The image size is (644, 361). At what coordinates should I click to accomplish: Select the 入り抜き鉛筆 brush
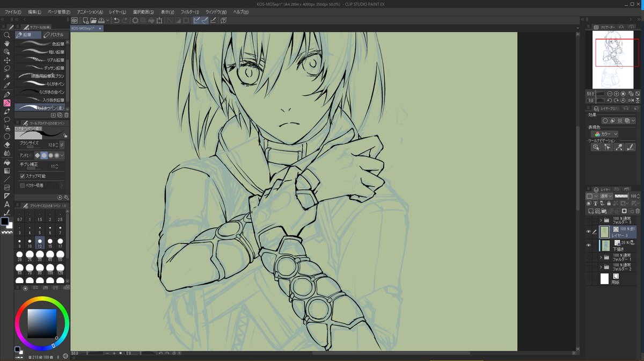tap(40, 100)
